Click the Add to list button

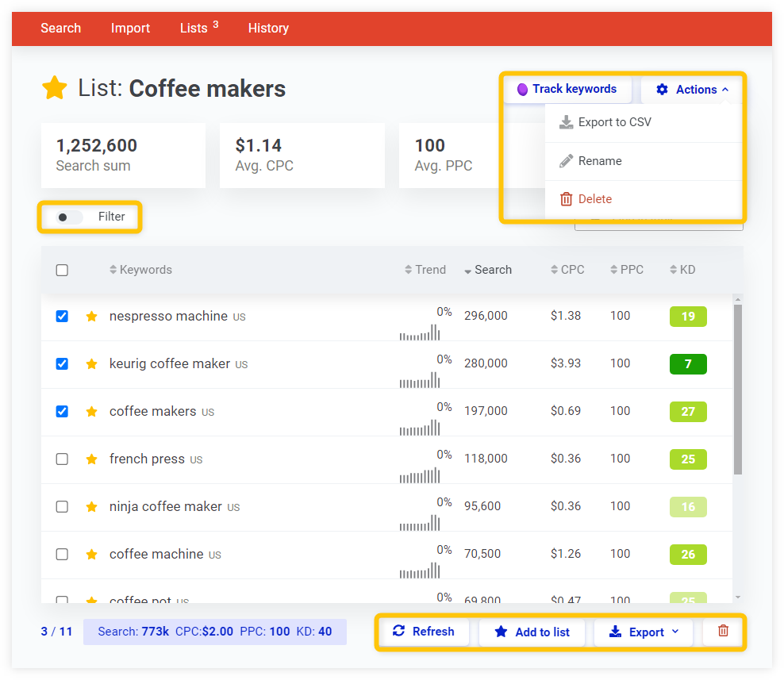coord(532,632)
